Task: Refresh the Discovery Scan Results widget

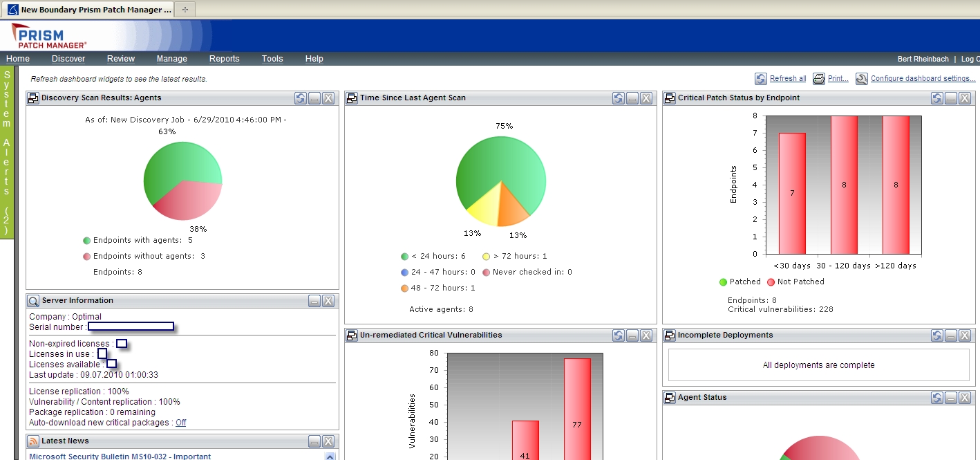Action: tap(301, 98)
